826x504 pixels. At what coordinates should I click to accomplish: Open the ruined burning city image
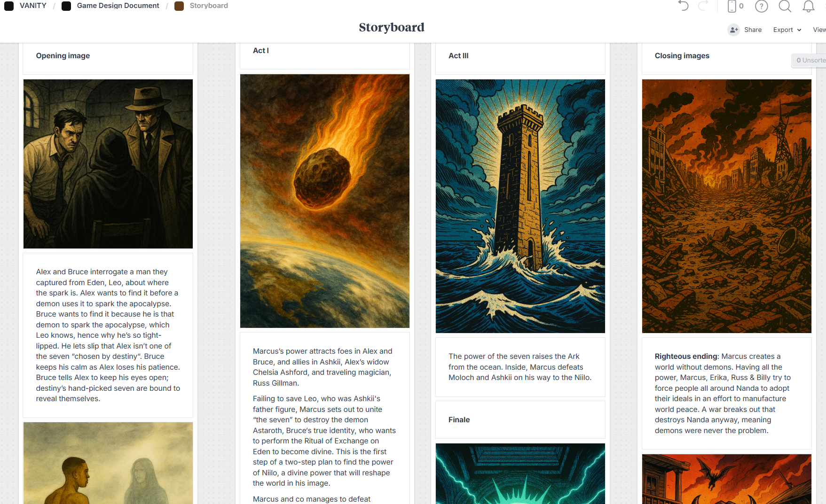click(x=726, y=206)
